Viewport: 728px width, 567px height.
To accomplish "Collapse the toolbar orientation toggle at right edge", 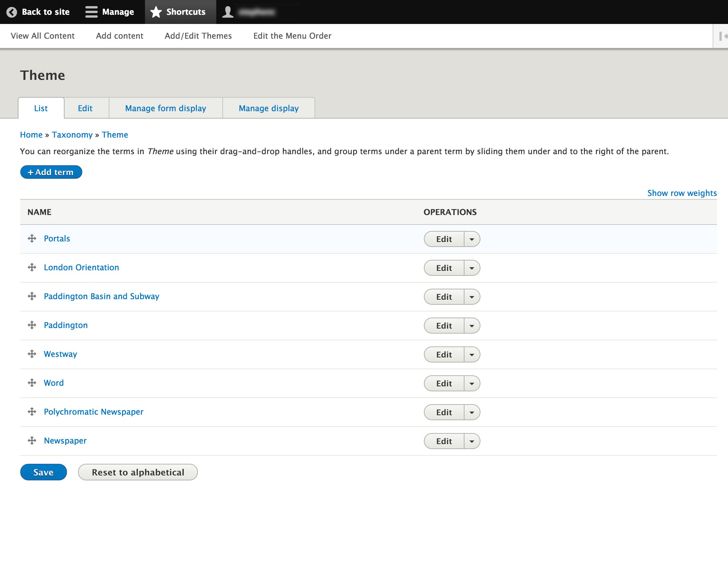I will pos(722,36).
